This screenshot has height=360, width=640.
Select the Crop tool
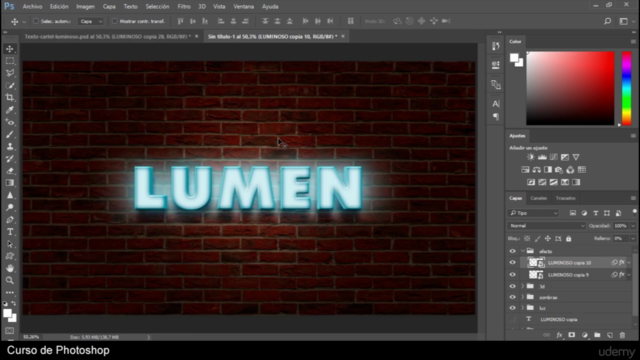click(x=10, y=98)
